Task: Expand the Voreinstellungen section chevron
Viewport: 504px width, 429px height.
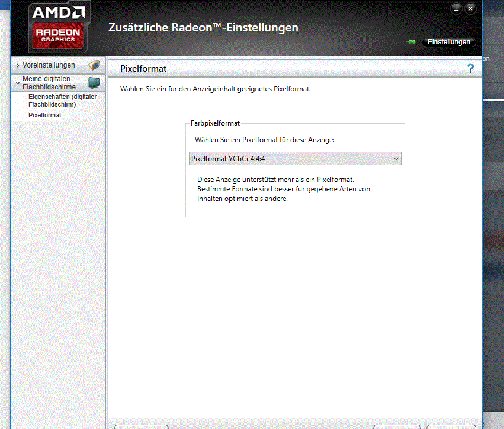Action: coord(18,65)
